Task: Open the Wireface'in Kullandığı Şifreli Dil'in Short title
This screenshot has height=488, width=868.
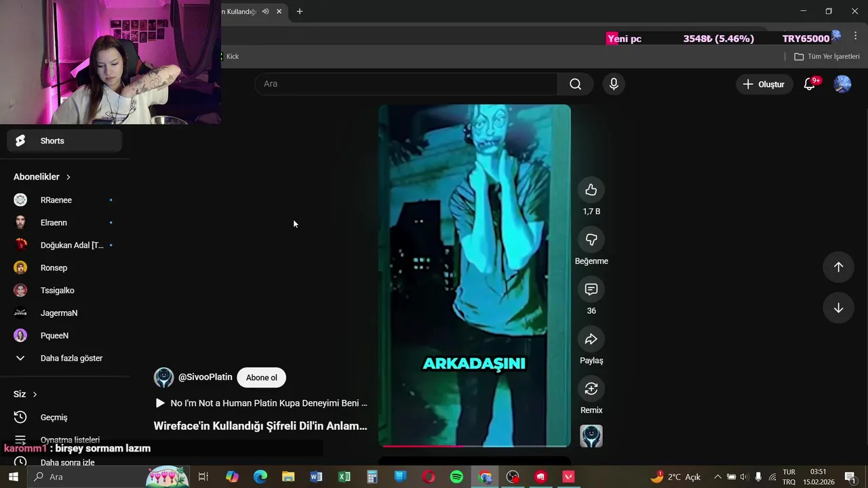Action: (260, 426)
